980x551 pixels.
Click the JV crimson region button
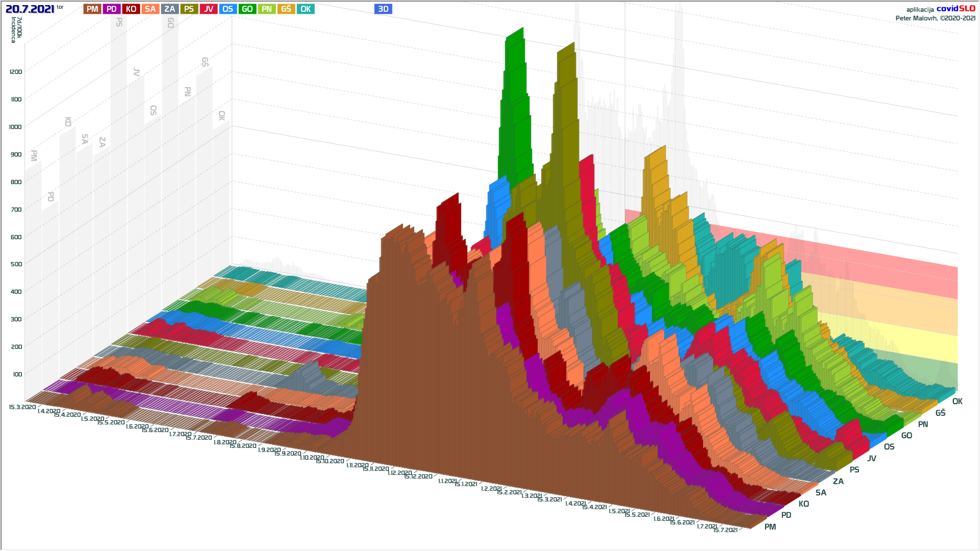(x=209, y=9)
